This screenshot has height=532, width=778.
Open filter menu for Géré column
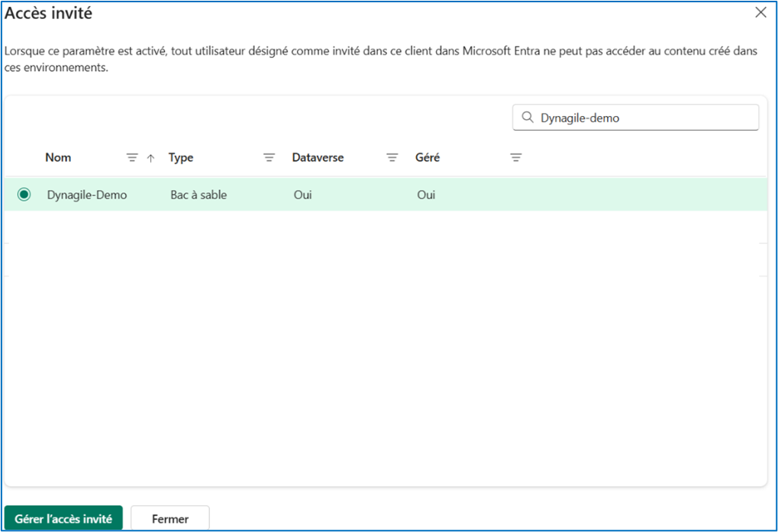(x=515, y=158)
